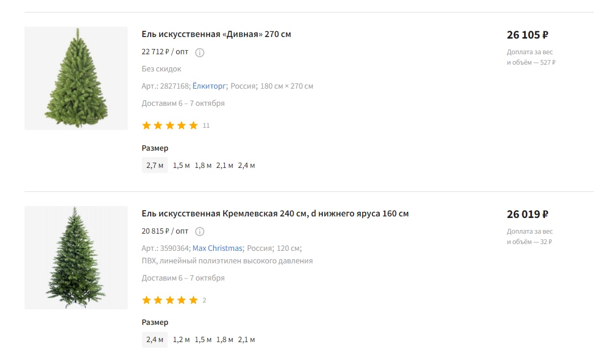Select 2,4 м size for Кремлевская tree

coord(155,339)
